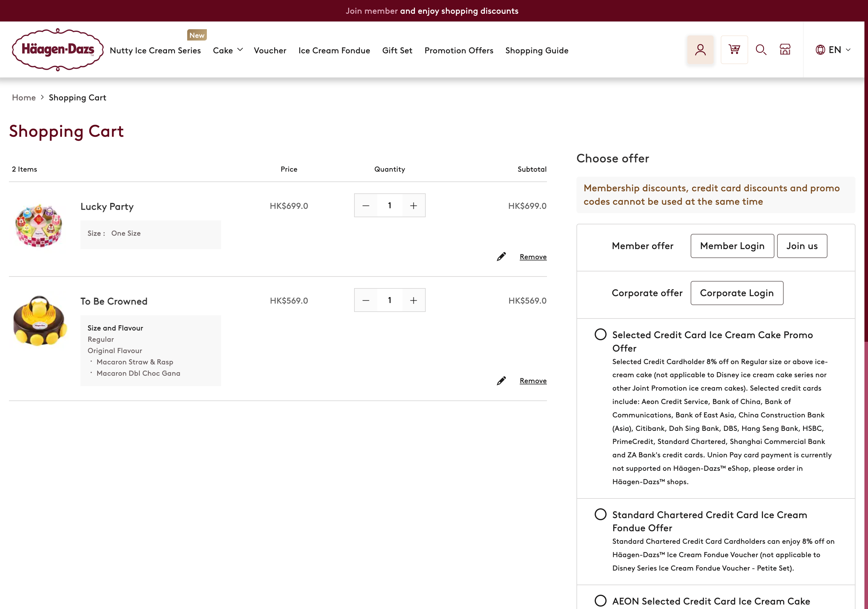Click the "Macaron Dbl Choc Gana" flavour text
The image size is (868, 609).
point(138,373)
